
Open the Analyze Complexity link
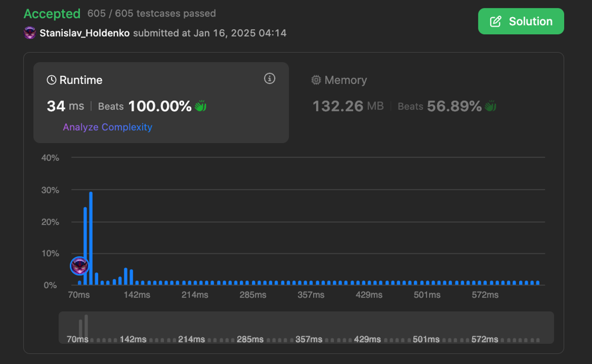click(x=108, y=127)
